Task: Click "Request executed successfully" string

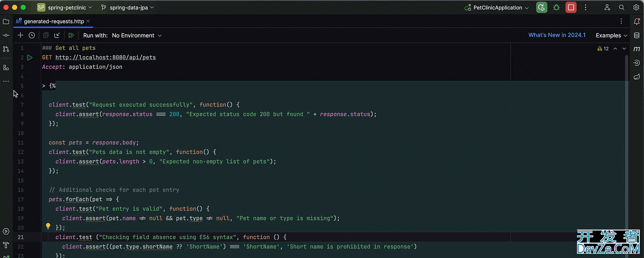Action: 141,104
